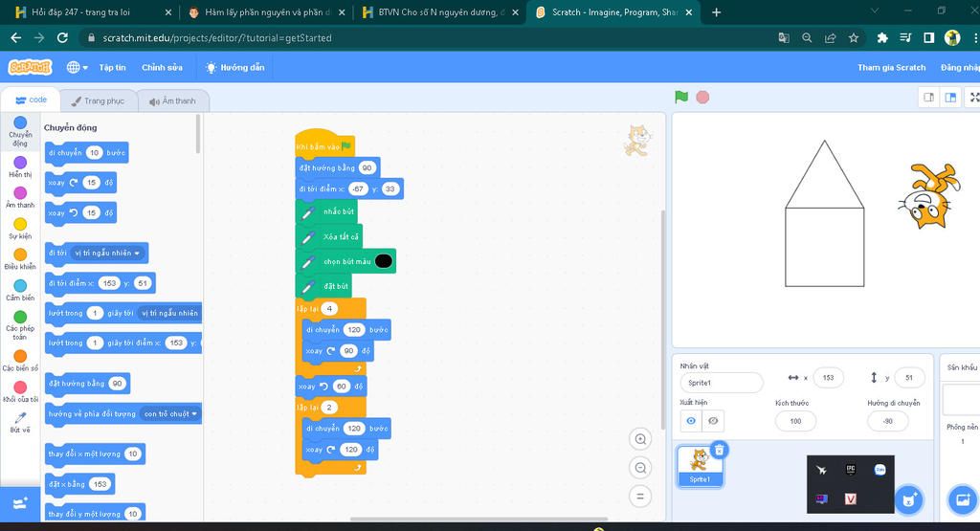
Task: Select Âm thanh block category
Action: coord(20,197)
